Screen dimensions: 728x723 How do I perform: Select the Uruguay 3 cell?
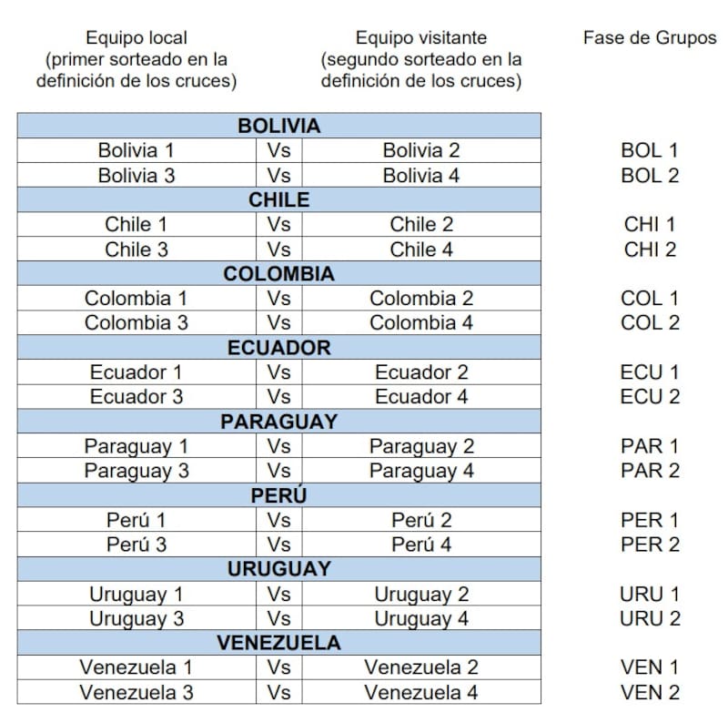[x=136, y=618]
